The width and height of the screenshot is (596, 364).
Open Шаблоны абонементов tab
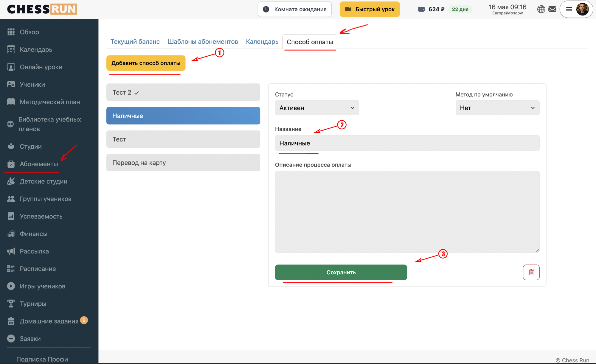click(x=203, y=42)
